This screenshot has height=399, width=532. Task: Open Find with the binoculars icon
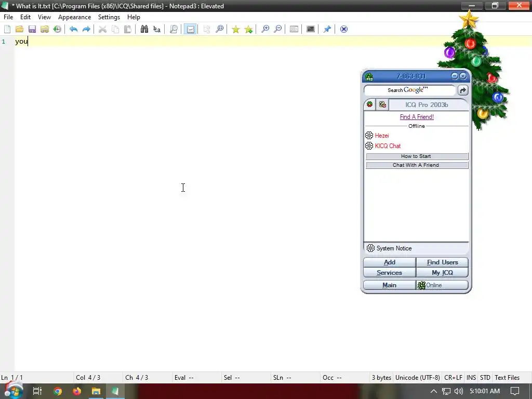(x=144, y=29)
